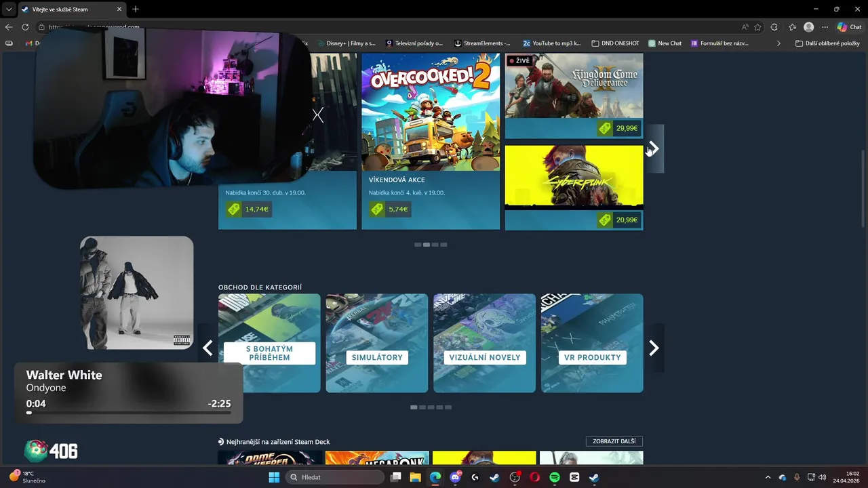868x488 pixels.
Task: Open the Televizní pořady bookmark
Action: pyautogui.click(x=414, y=43)
